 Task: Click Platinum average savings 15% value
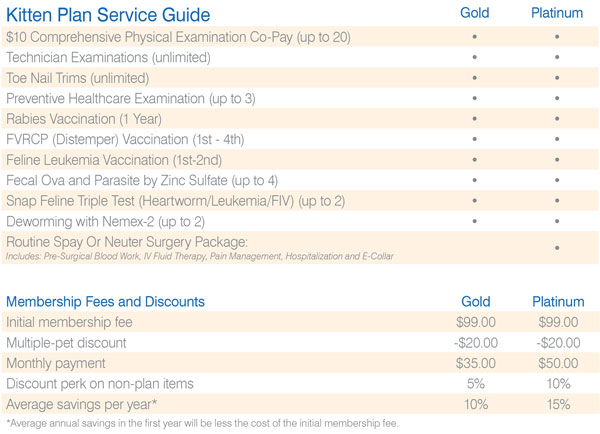(558, 404)
